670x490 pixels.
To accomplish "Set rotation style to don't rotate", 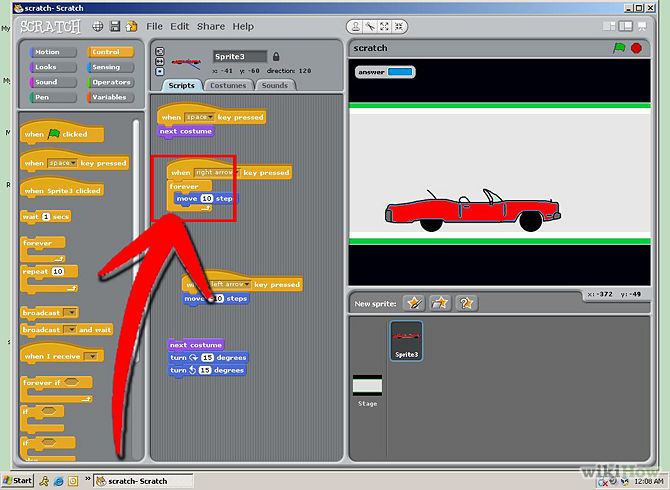I will pyautogui.click(x=159, y=71).
